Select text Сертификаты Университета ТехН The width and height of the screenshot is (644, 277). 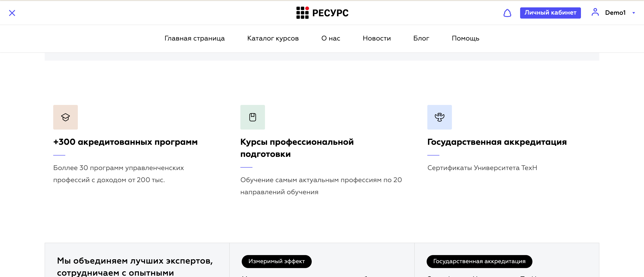(482, 168)
